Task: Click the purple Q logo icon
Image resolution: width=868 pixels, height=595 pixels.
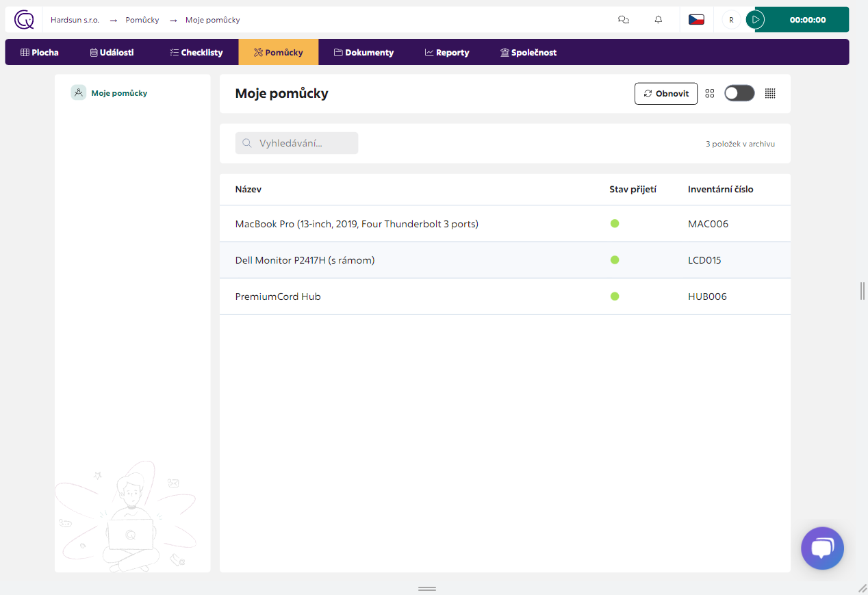Action: tap(24, 20)
